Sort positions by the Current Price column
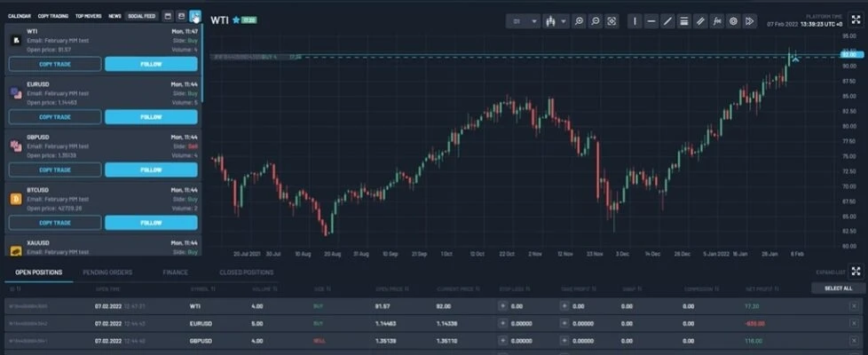This screenshot has width=868, height=355. [458, 288]
